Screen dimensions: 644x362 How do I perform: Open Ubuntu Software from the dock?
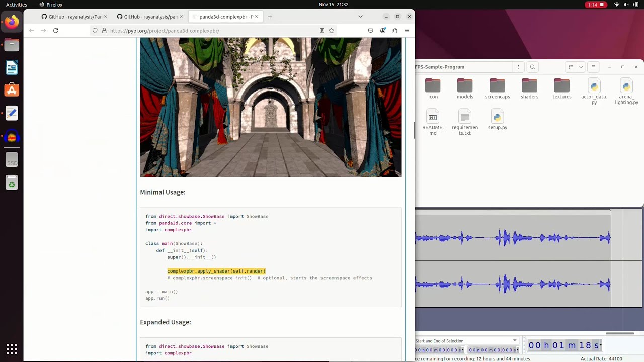pos(12,90)
